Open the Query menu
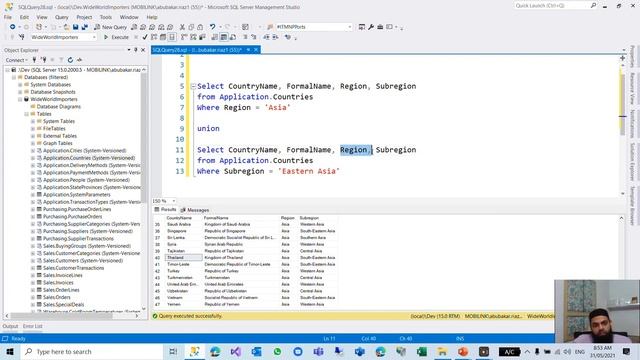This screenshot has width=640, height=360. [x=62, y=17]
